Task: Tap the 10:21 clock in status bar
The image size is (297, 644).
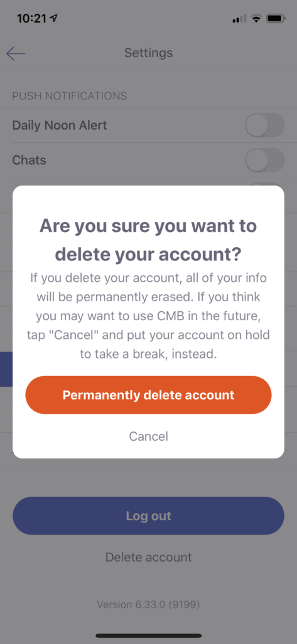Action: click(x=31, y=18)
